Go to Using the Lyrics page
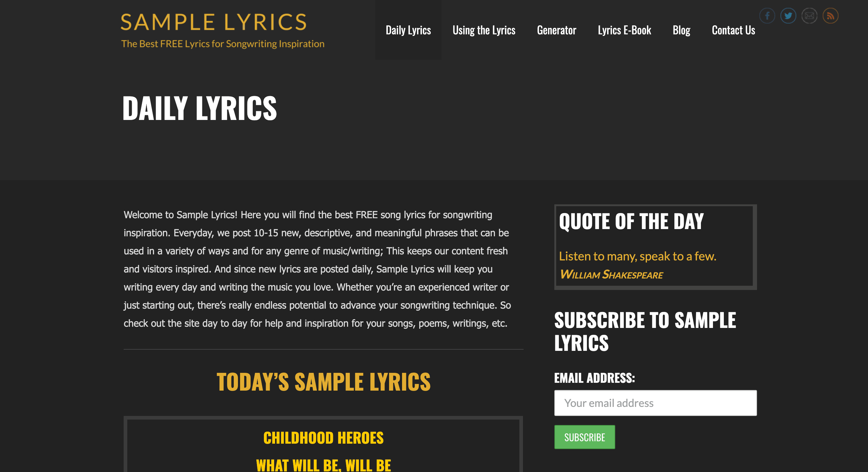Image resolution: width=868 pixels, height=472 pixels. pyautogui.click(x=483, y=30)
